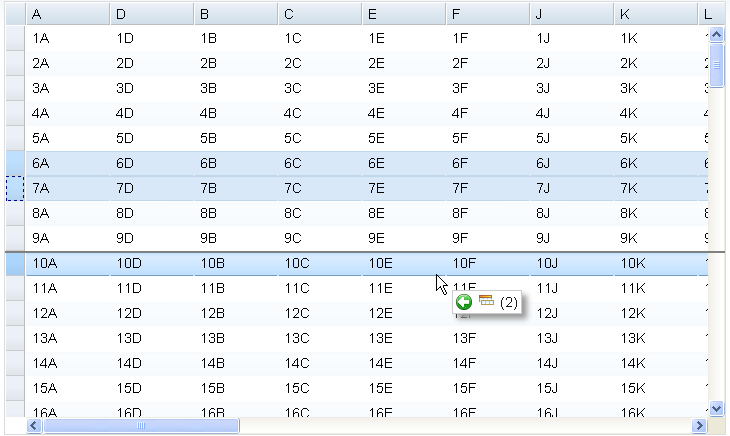730x436 pixels.
Task: Select row header of row 1A
Action: (15, 38)
